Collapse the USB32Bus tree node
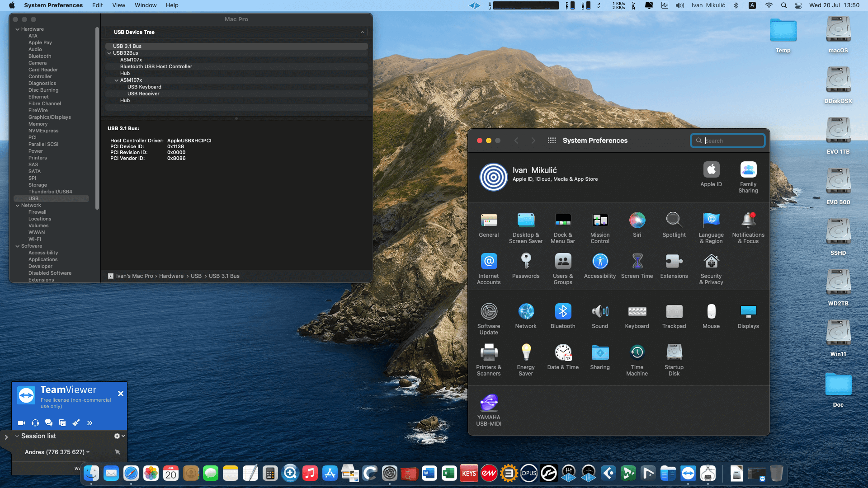 click(x=109, y=53)
